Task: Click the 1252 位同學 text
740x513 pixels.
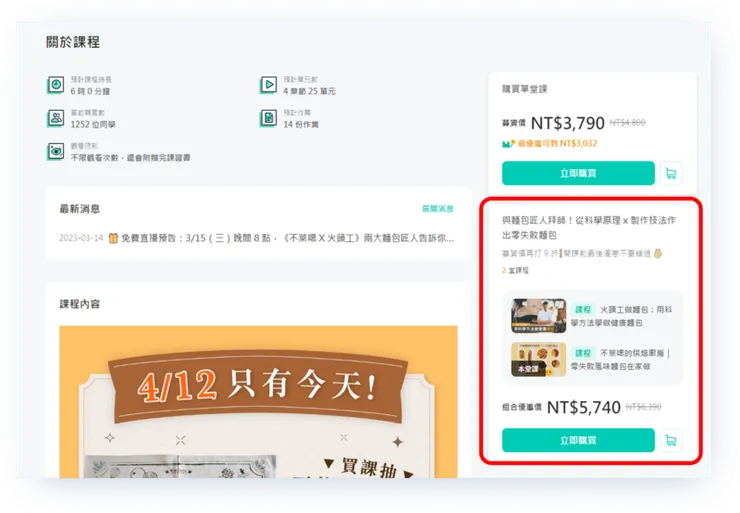Action: click(x=93, y=125)
